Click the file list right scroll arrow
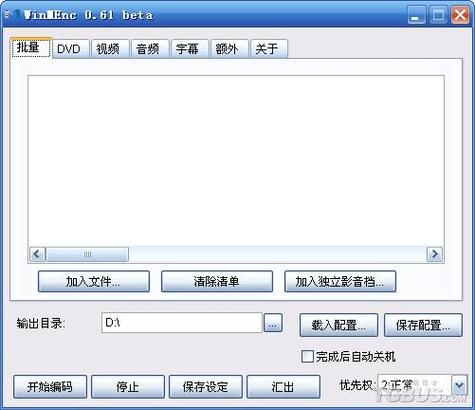 (x=435, y=254)
